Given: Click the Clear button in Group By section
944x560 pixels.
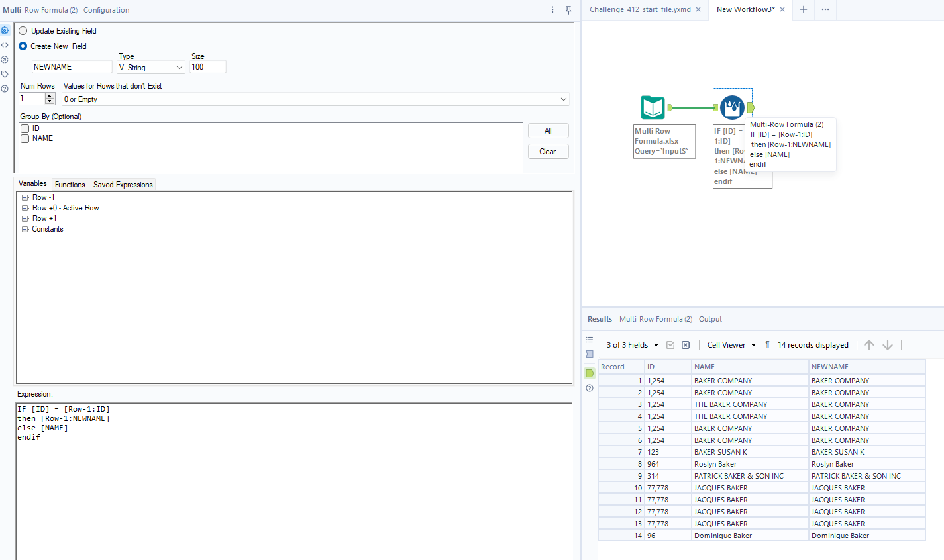Looking at the screenshot, I should [x=548, y=151].
